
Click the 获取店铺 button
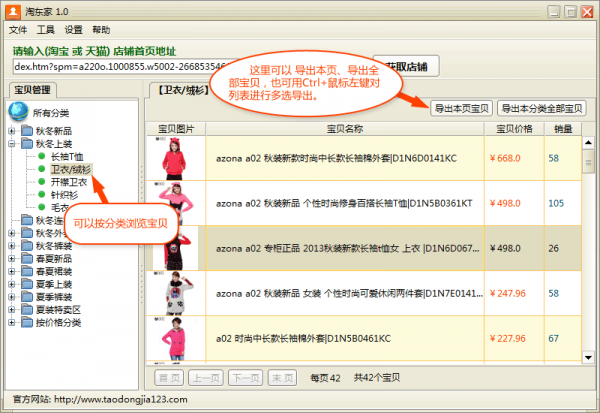[x=406, y=67]
